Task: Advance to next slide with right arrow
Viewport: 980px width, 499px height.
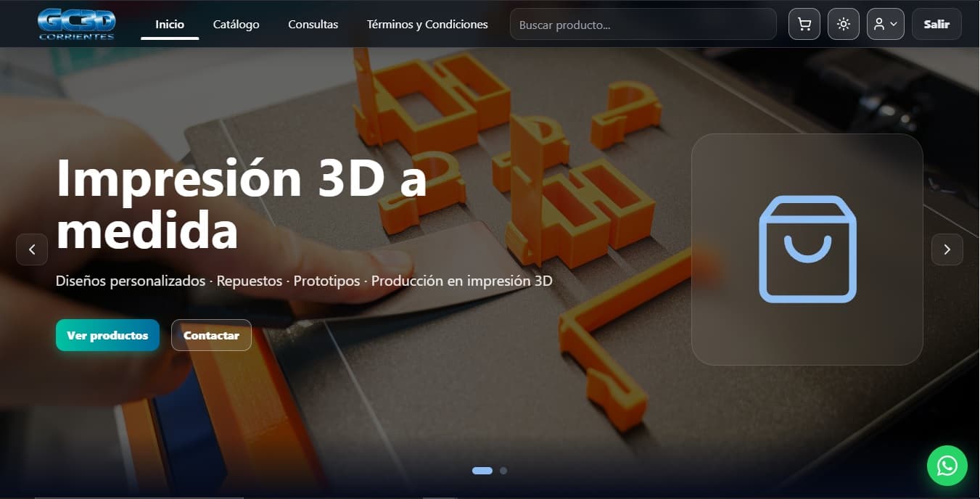Action: point(947,249)
